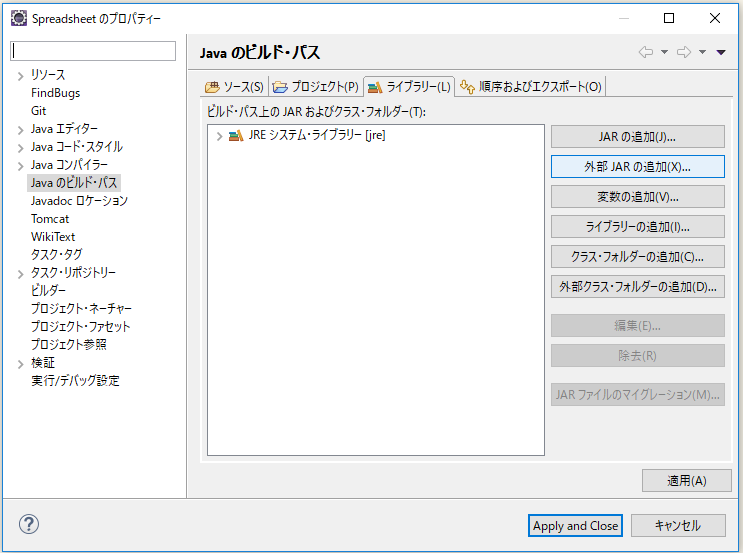Image resolution: width=743 pixels, height=553 pixels.
Task: Open the forward history dropdown arrow
Action: 702,52
